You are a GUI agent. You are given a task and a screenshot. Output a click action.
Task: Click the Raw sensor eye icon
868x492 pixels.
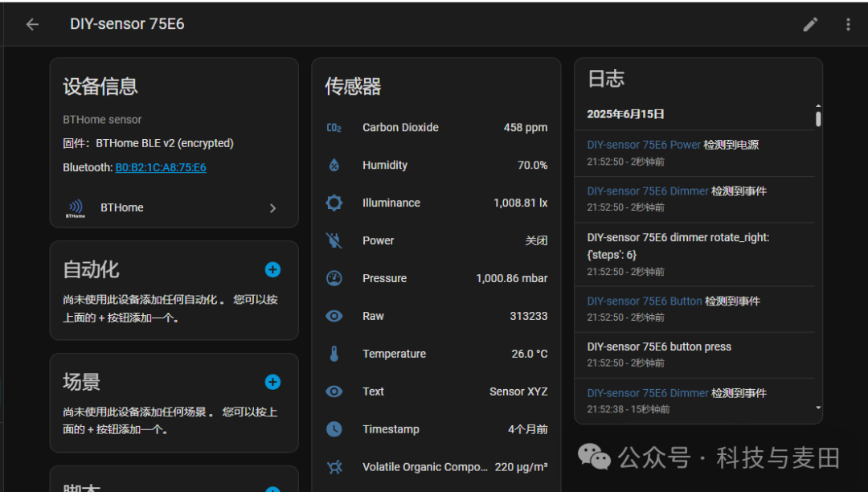[x=334, y=316]
